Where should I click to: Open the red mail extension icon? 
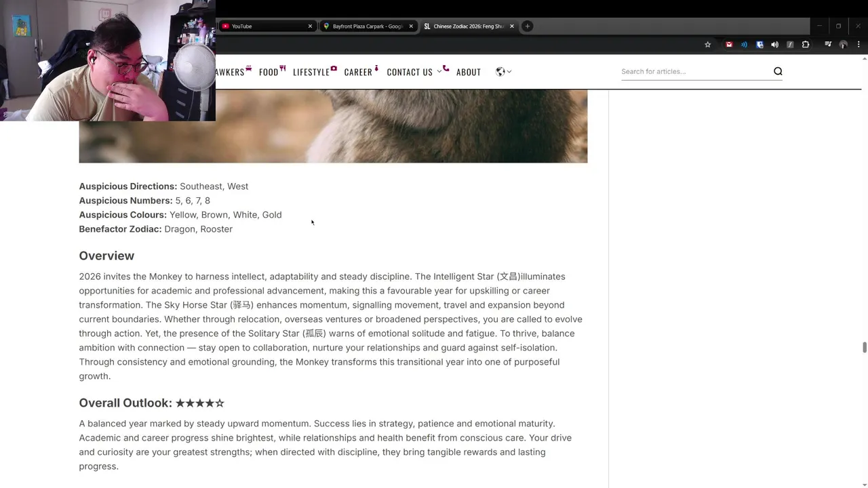[x=729, y=45]
